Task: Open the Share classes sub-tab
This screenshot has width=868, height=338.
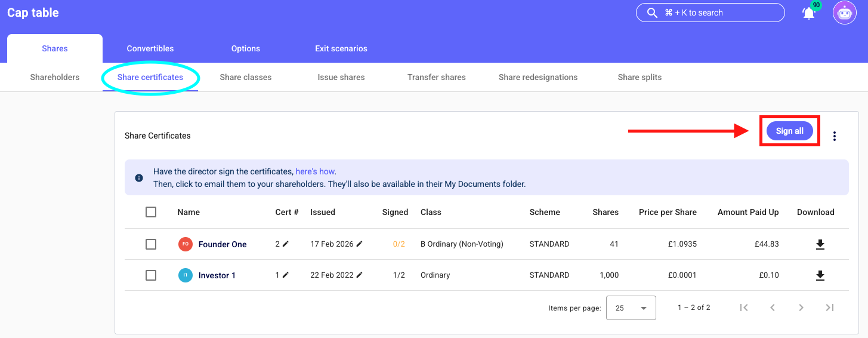Action: tap(245, 77)
